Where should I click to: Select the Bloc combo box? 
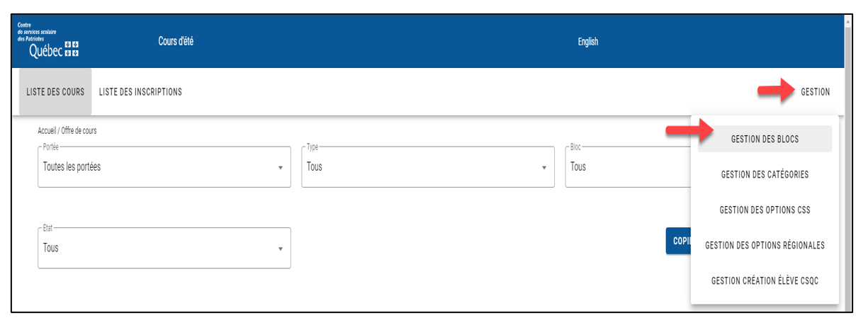(x=628, y=167)
